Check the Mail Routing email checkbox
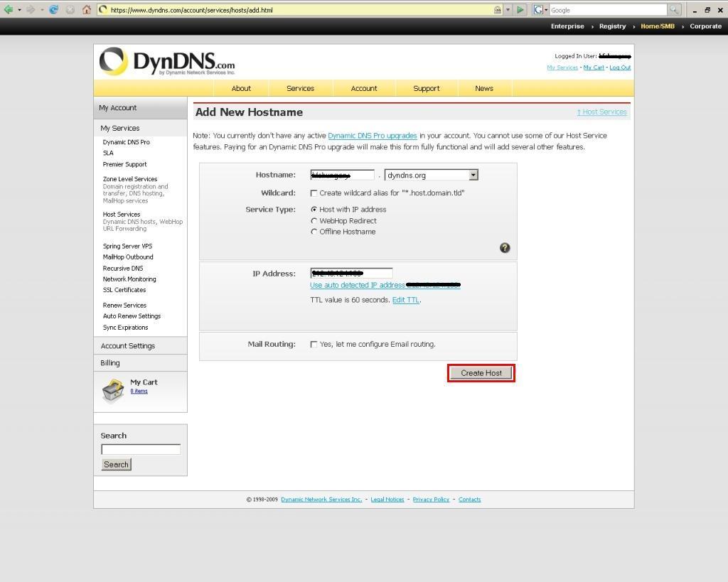The width and height of the screenshot is (728, 582). tap(314, 345)
